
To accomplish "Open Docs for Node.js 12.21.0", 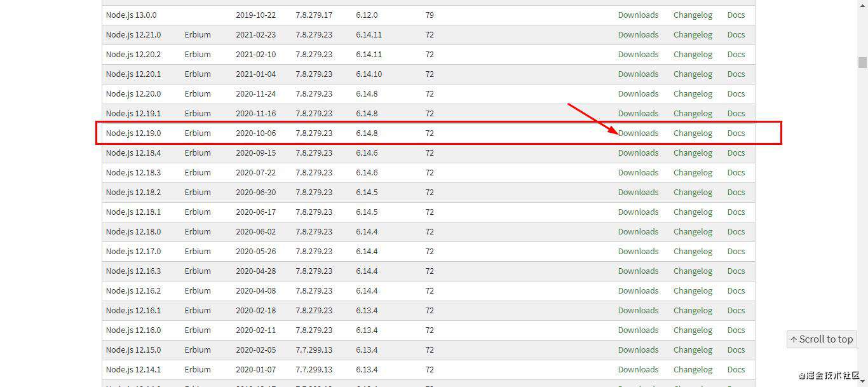I will tap(736, 34).
